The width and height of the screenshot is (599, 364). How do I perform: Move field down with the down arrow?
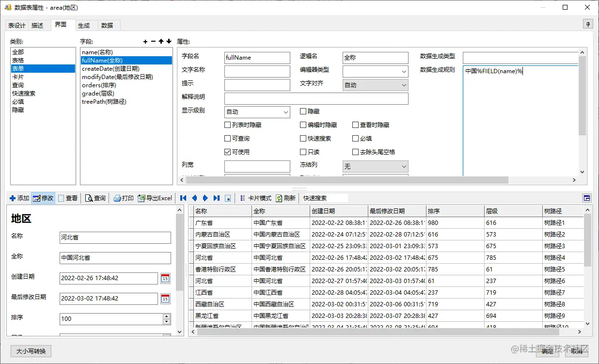(169, 42)
